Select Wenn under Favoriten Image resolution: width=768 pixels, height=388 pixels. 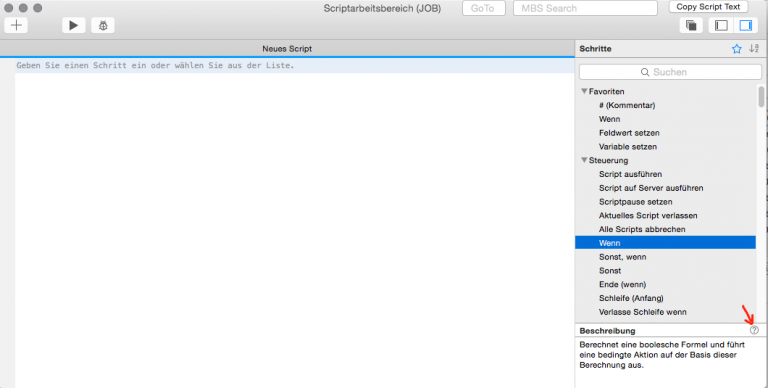609,119
